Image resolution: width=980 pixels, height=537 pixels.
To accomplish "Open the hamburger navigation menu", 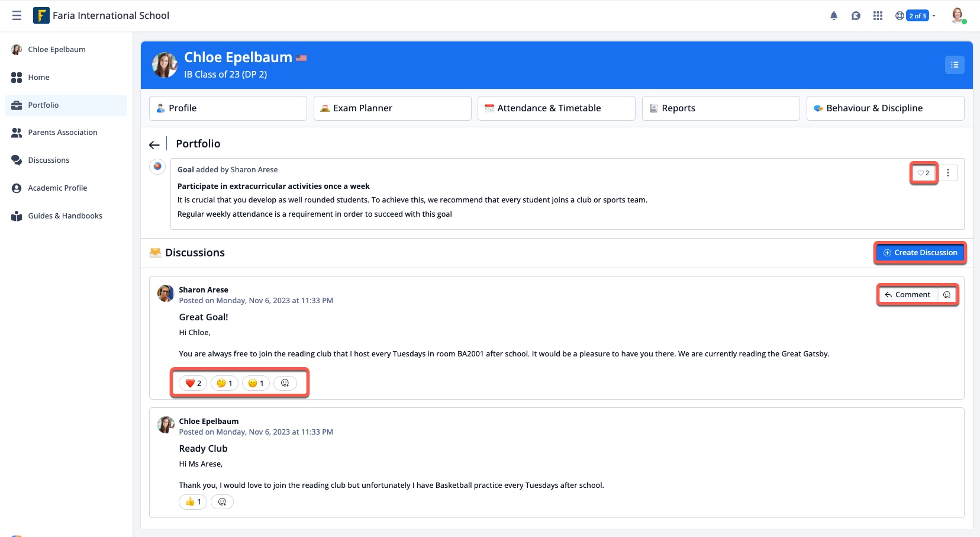I will coord(17,15).
